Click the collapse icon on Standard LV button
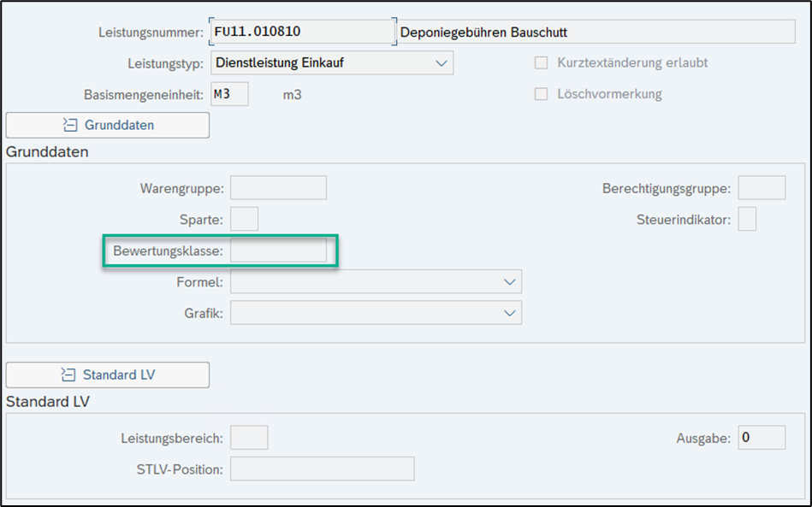Viewport: 812px width, 507px height. coord(68,374)
